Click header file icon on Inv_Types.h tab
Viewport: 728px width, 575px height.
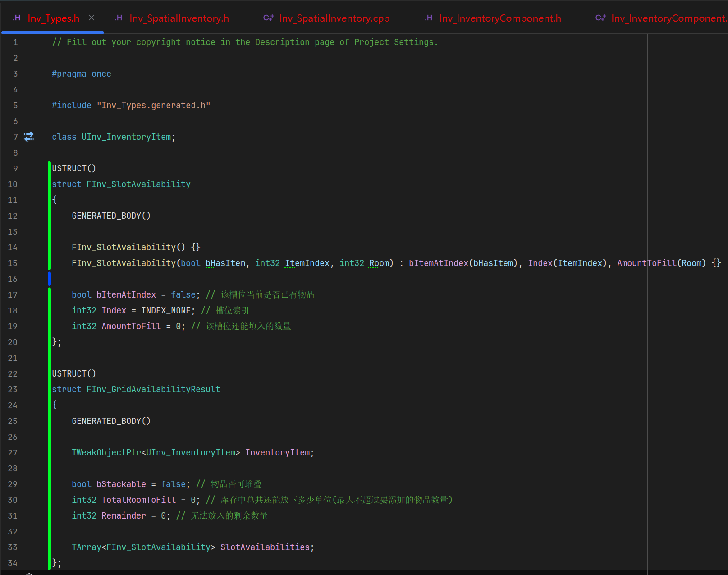pyautogui.click(x=17, y=18)
